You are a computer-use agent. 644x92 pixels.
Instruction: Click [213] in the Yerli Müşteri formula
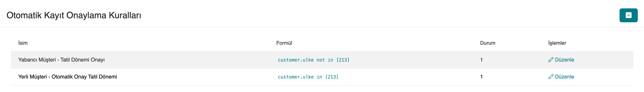click(332, 77)
